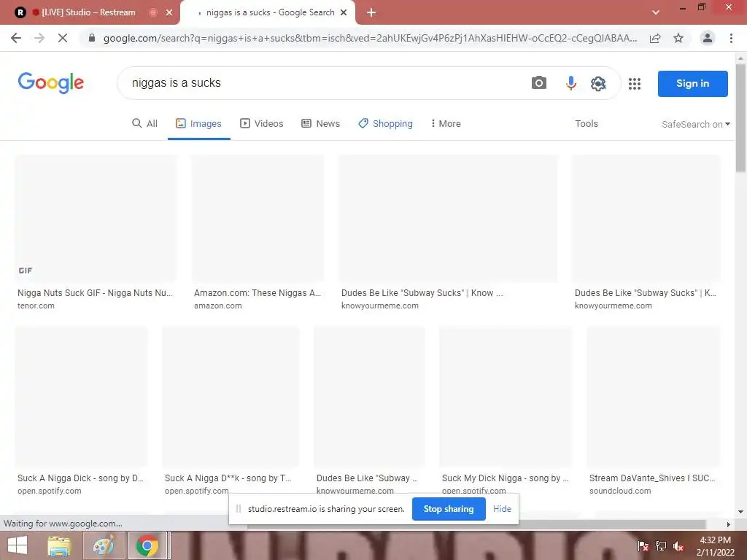Focus the Google search text field
Image resolution: width=747 pixels, height=560 pixels.
point(324,83)
